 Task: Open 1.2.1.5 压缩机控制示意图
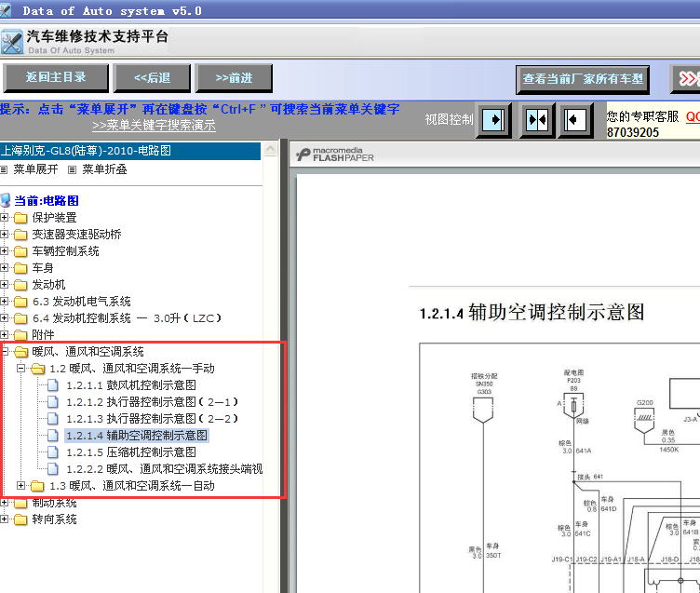[x=131, y=452]
